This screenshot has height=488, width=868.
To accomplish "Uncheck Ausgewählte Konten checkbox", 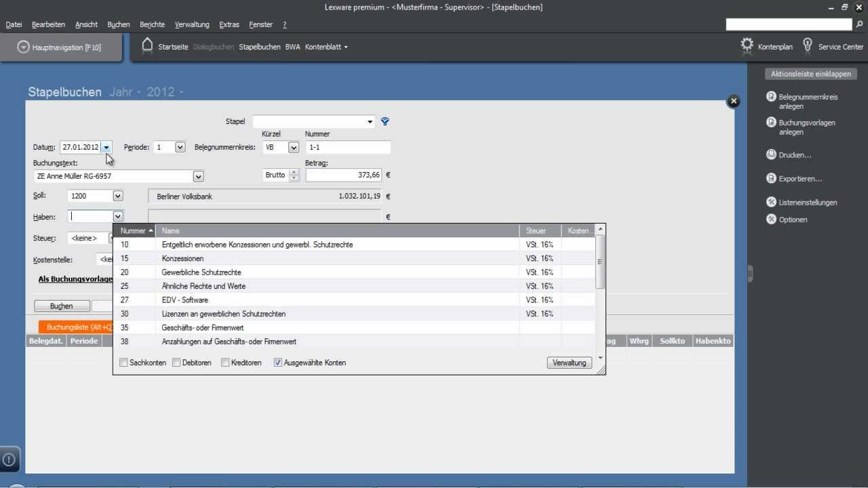I will tap(277, 363).
